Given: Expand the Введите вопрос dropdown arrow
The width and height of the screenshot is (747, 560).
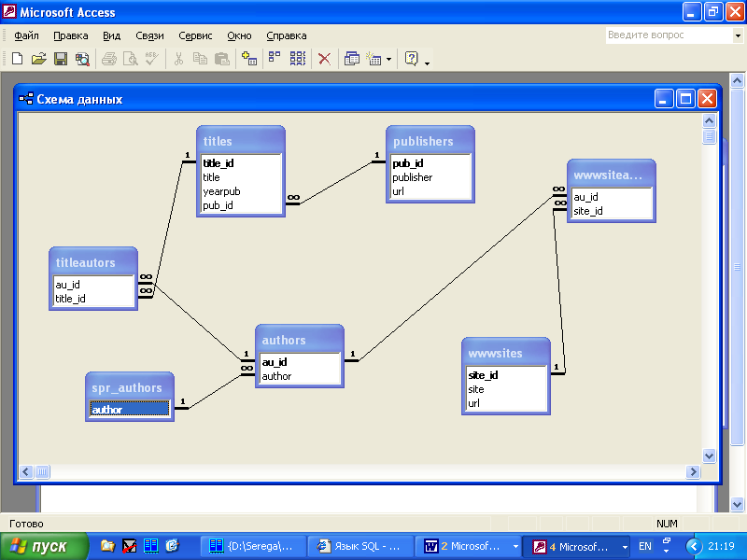Looking at the screenshot, I should coord(738,35).
